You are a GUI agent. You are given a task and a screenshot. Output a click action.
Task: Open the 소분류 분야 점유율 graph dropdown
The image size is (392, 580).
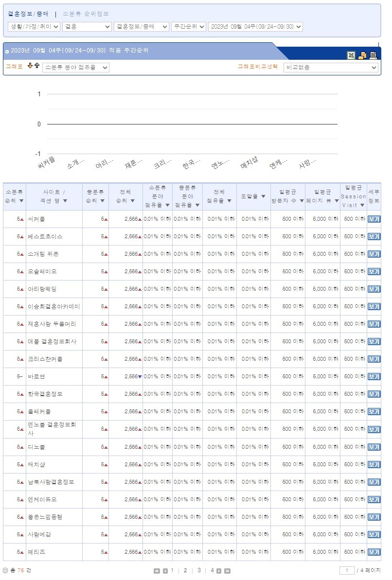tap(75, 68)
